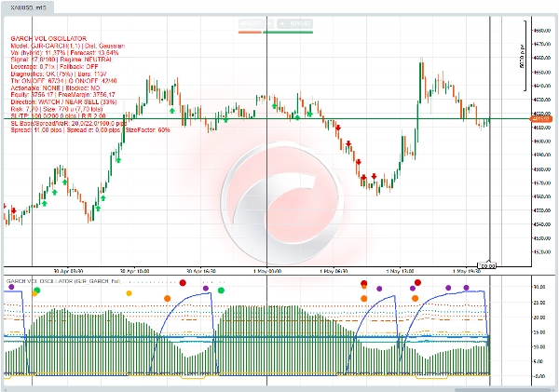Click the 'Signal | Regime: NEUTRAL' line
Screen dimensions: 559x392
click(61, 60)
